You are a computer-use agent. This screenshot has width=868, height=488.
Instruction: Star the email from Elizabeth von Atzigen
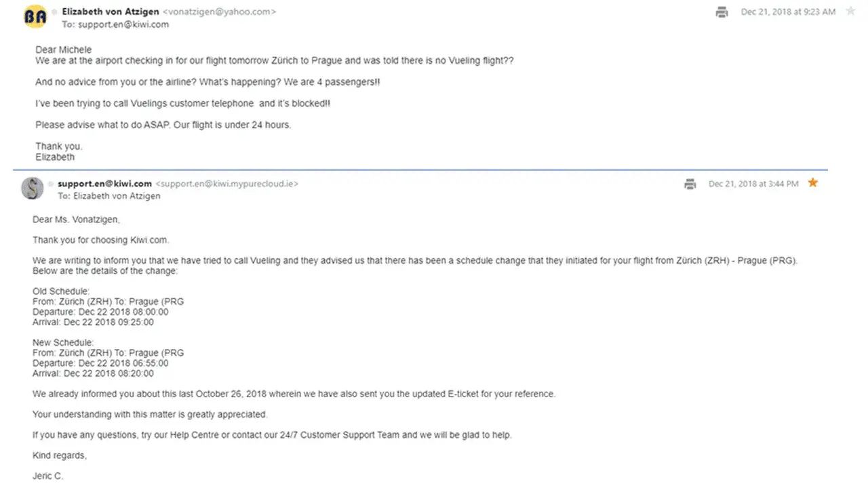[x=850, y=12]
